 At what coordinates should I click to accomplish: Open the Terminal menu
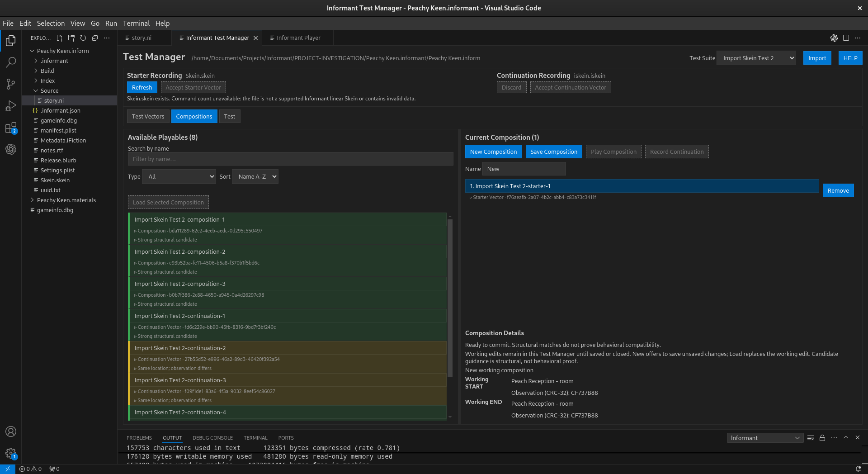[x=136, y=24]
